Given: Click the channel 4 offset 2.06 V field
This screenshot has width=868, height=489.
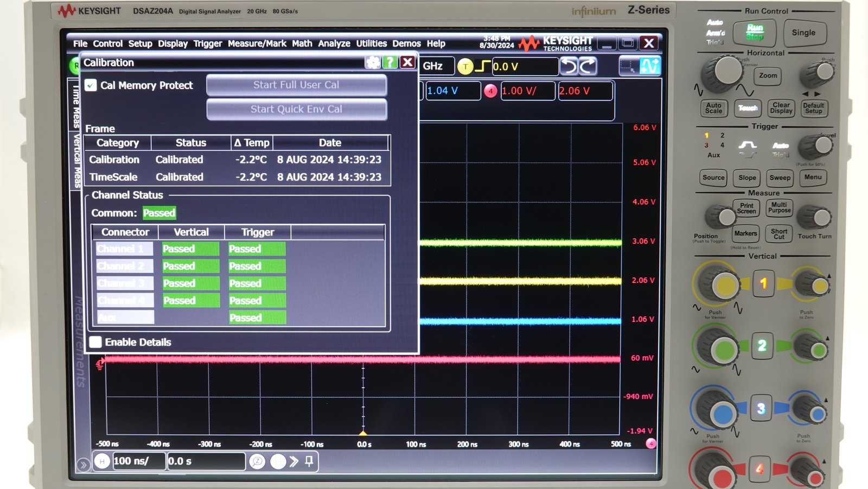Looking at the screenshot, I should pyautogui.click(x=585, y=91).
